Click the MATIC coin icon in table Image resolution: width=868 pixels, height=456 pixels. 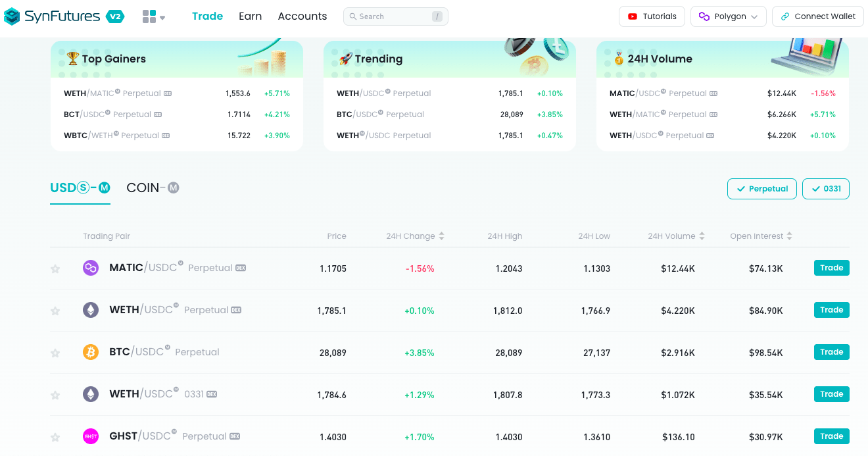pyautogui.click(x=91, y=268)
